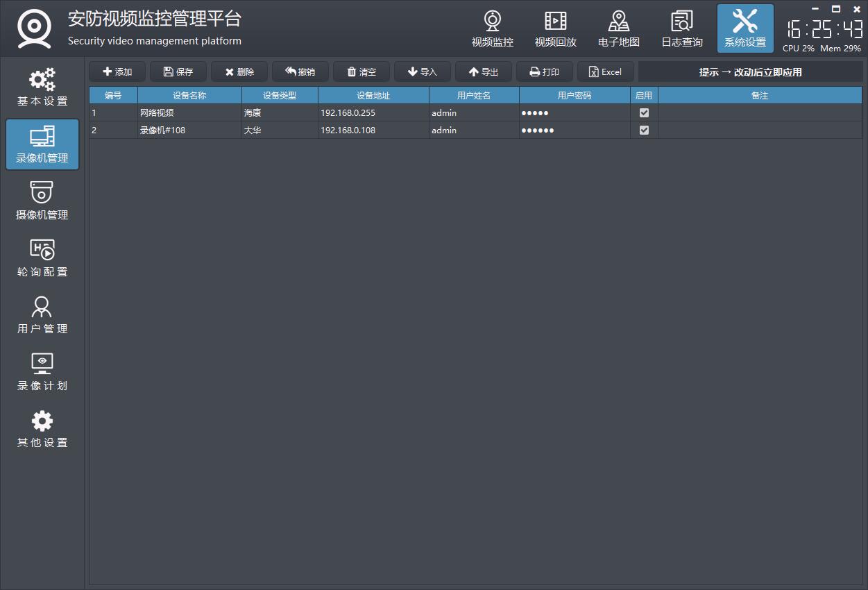Open 用户管理 user management
The image size is (868, 590).
click(42, 315)
